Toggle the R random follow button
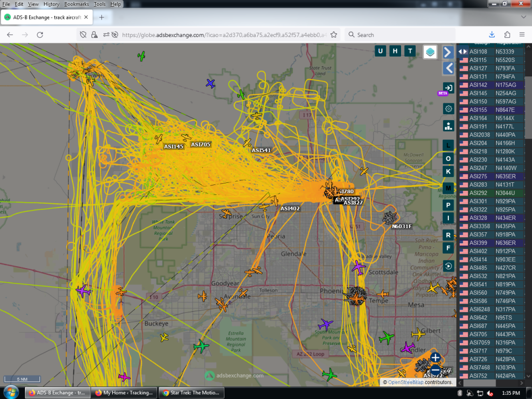Viewport: 532px width, 399px height. [x=448, y=235]
